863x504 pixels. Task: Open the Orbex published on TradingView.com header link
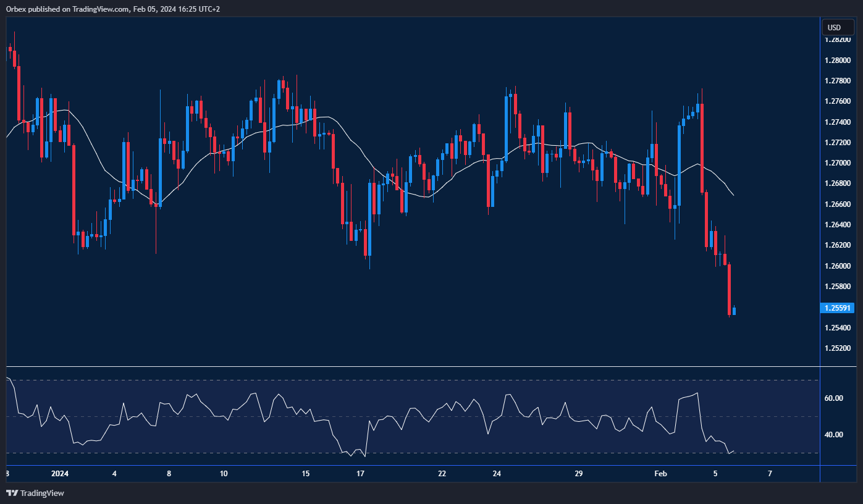pyautogui.click(x=114, y=9)
